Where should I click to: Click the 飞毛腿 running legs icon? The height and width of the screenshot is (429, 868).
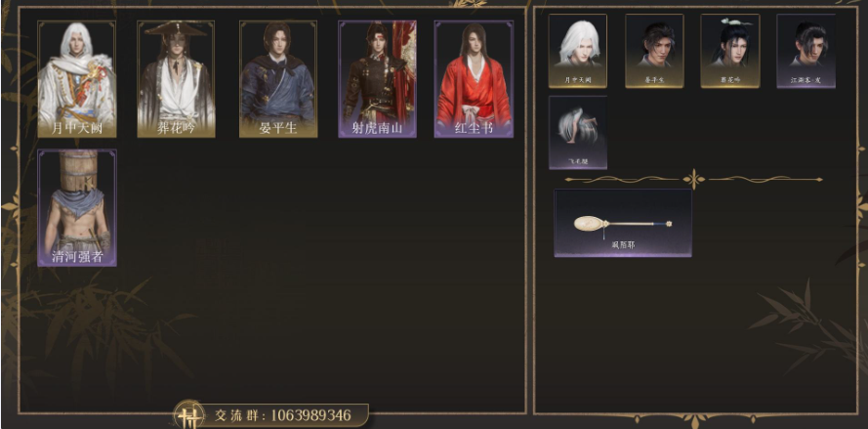pyautogui.click(x=578, y=133)
